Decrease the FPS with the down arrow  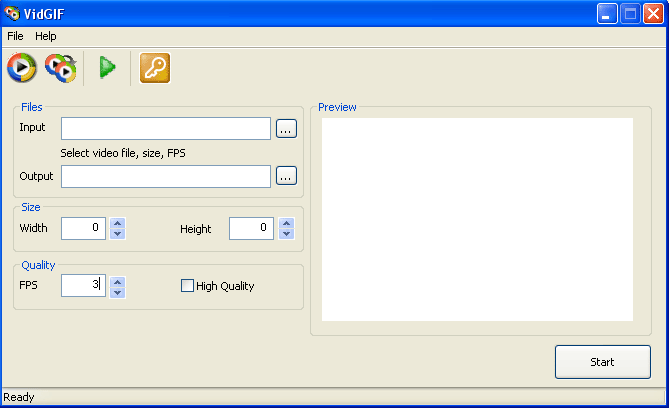117,293
